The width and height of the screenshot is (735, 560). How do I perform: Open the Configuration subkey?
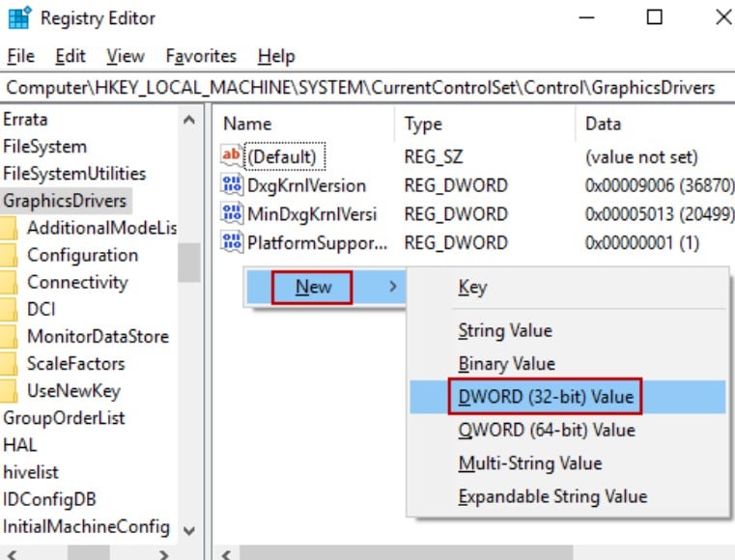point(82,256)
